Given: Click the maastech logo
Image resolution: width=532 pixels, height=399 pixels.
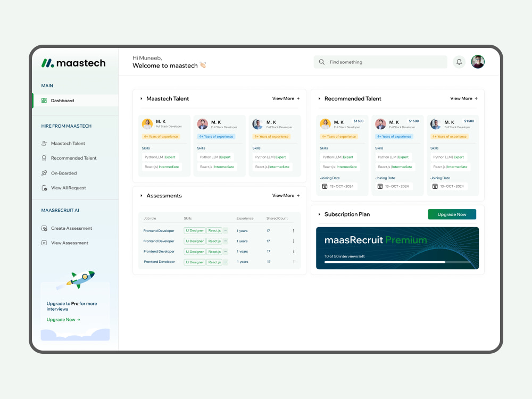Looking at the screenshot, I should tap(73, 63).
